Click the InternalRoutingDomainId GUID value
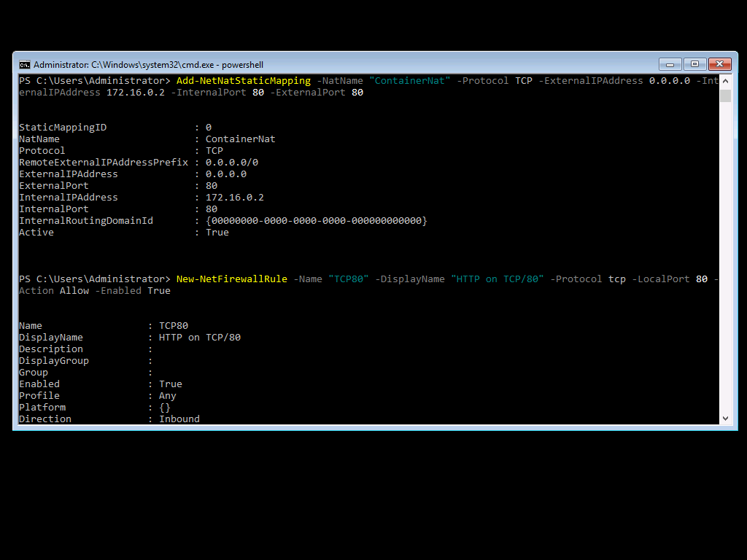The image size is (747, 560). (316, 221)
